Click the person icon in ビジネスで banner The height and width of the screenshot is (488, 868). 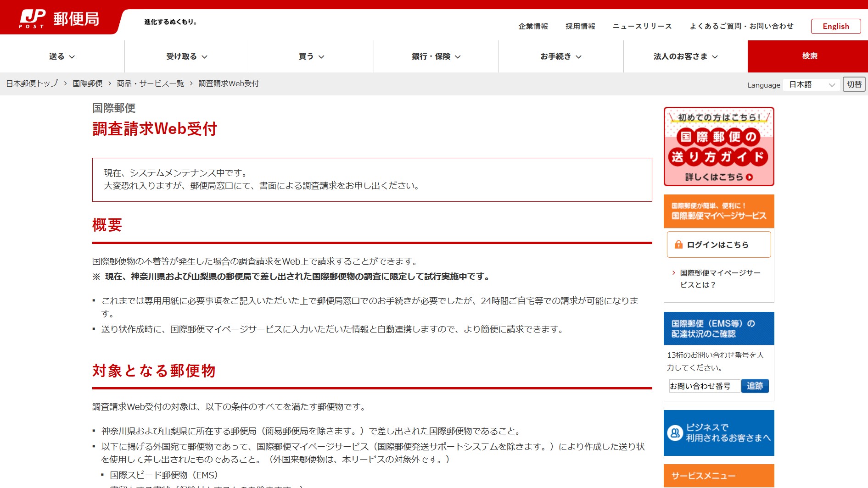[675, 433]
